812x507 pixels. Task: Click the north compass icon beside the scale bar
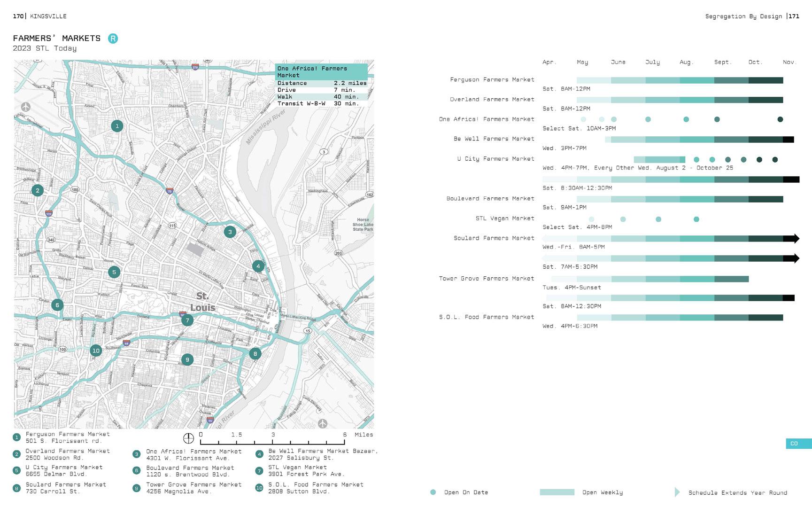click(x=188, y=438)
